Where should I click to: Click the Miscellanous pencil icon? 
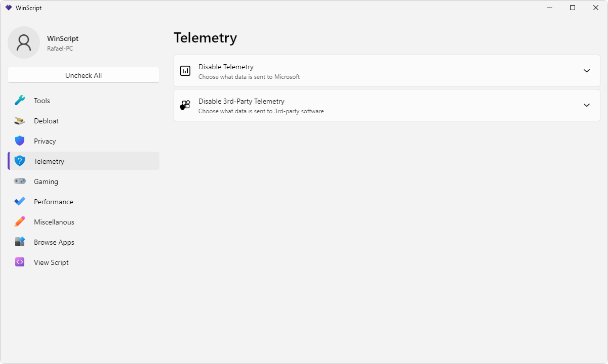(x=20, y=221)
